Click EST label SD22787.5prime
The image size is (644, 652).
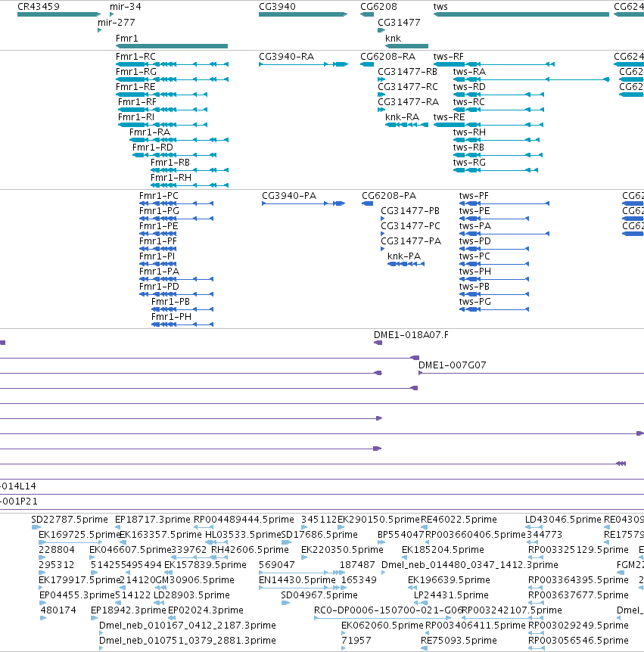point(70,520)
